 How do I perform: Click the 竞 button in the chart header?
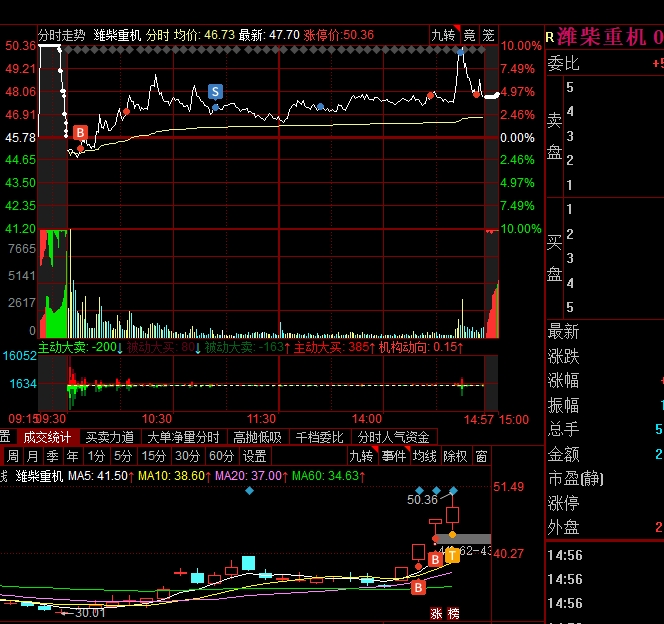click(x=469, y=35)
